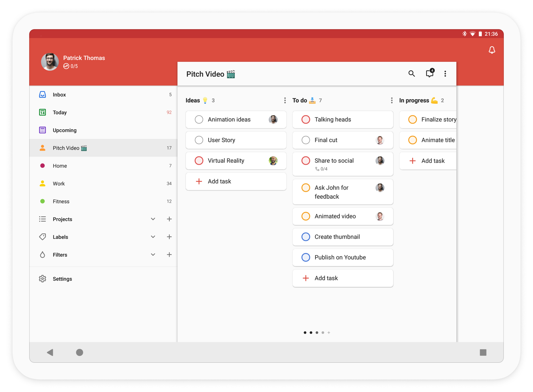
Task: Open Upcoming view in sidebar
Action: point(103,130)
